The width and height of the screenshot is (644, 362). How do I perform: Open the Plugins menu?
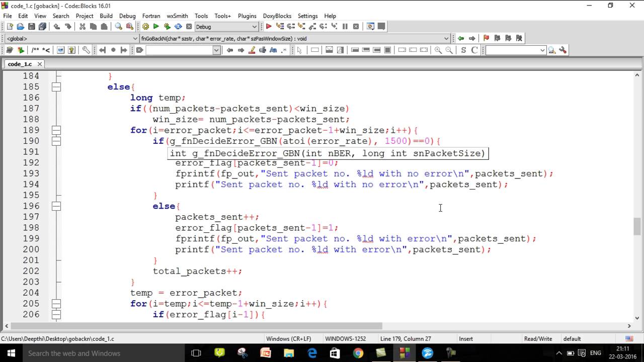tap(247, 16)
